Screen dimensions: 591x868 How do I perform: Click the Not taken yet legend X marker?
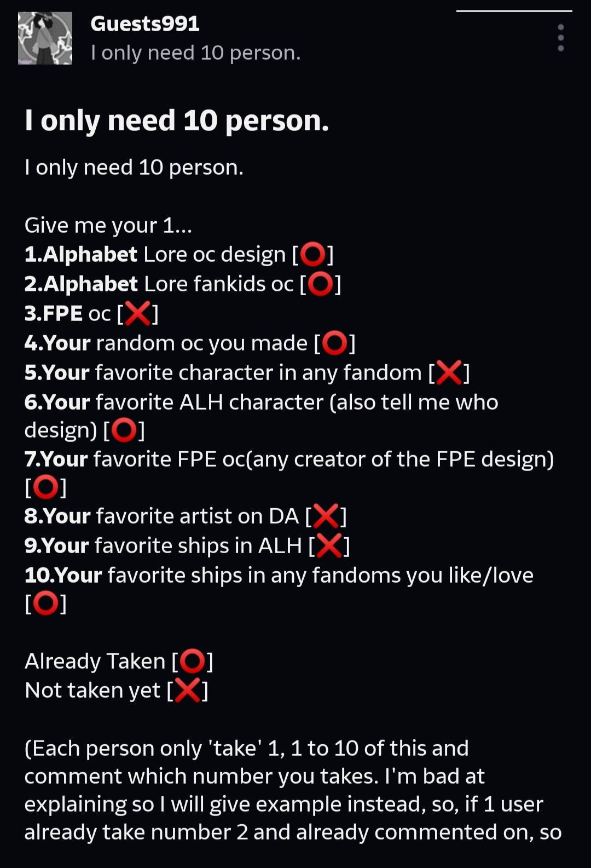pos(188,690)
